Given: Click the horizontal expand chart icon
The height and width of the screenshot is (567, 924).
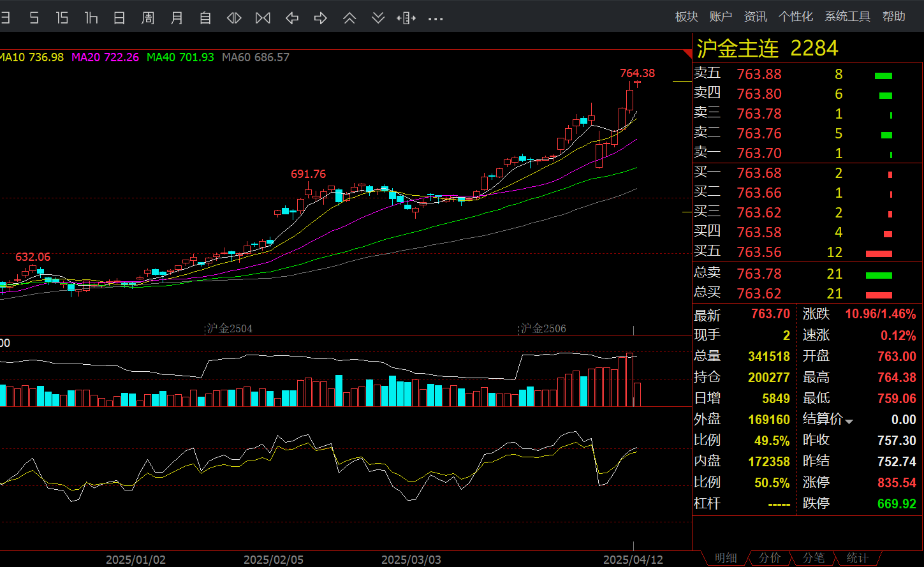Looking at the screenshot, I should 406,18.
